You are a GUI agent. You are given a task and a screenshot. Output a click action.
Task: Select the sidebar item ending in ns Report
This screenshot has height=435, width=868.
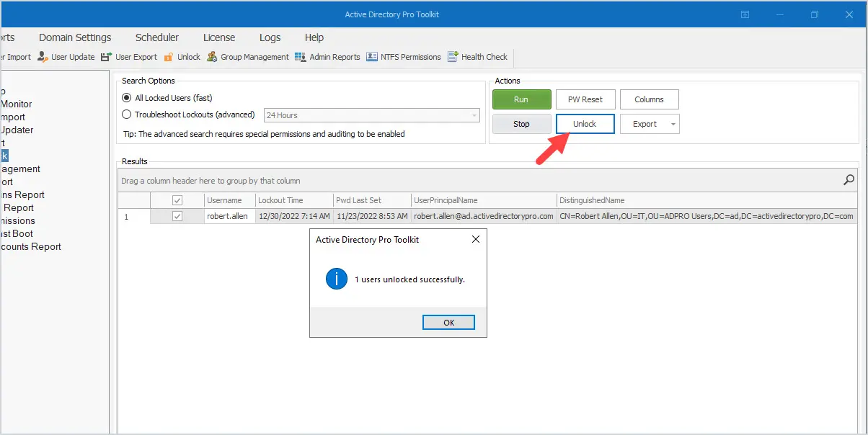coord(22,194)
